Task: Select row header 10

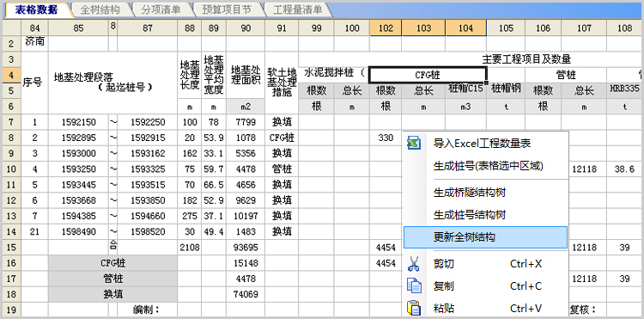Action: 11,169
